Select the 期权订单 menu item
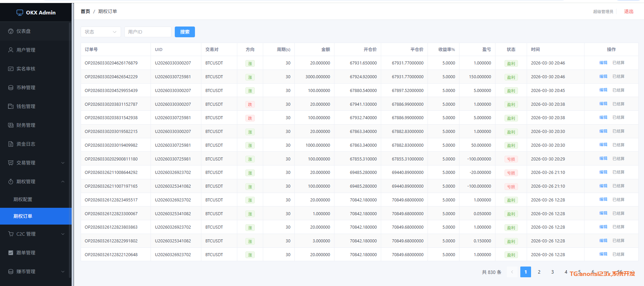 click(x=23, y=216)
